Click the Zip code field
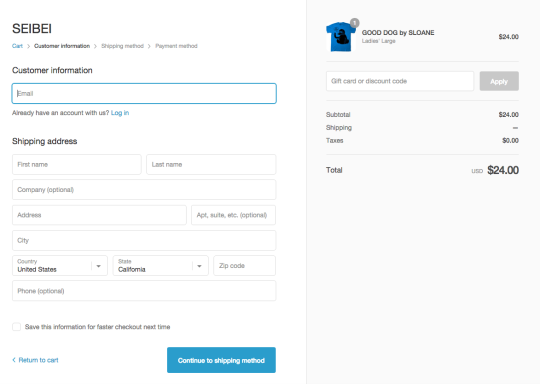Viewport: 540px width, 384px height. pyautogui.click(x=245, y=266)
